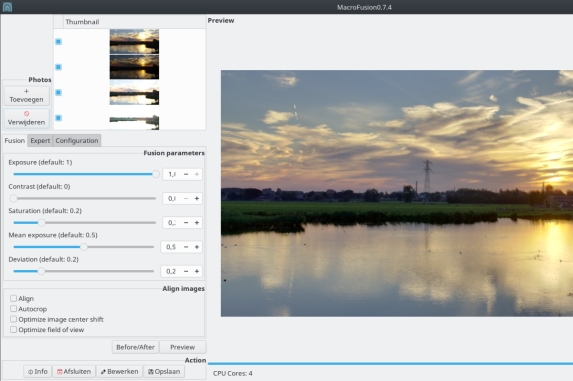Decrease Exposure with the minus button
Viewport: 573px width, 381px height.
click(x=186, y=174)
